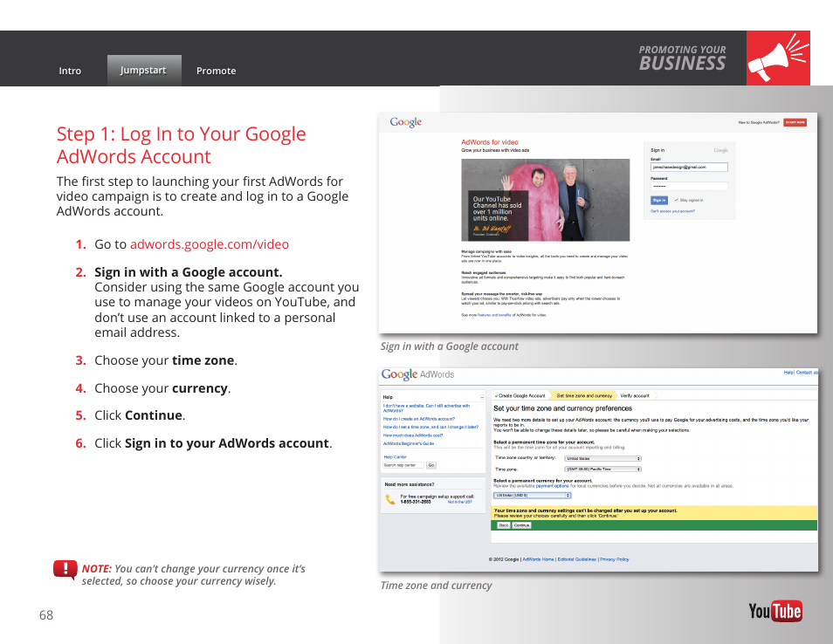This screenshot has height=644, width=833.
Task: Click the orange phone support icon
Action: coord(389,500)
